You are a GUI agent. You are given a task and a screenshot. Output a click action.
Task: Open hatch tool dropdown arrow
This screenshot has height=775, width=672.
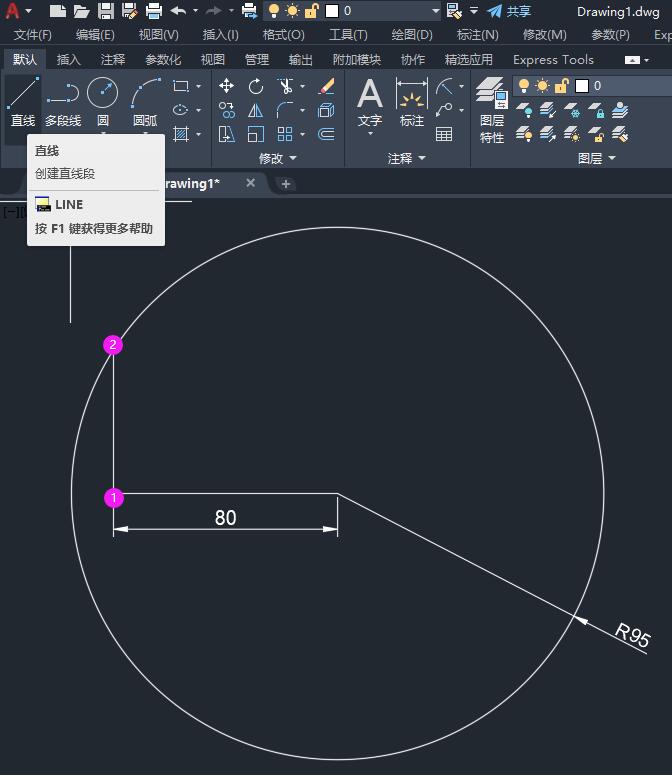[x=199, y=134]
